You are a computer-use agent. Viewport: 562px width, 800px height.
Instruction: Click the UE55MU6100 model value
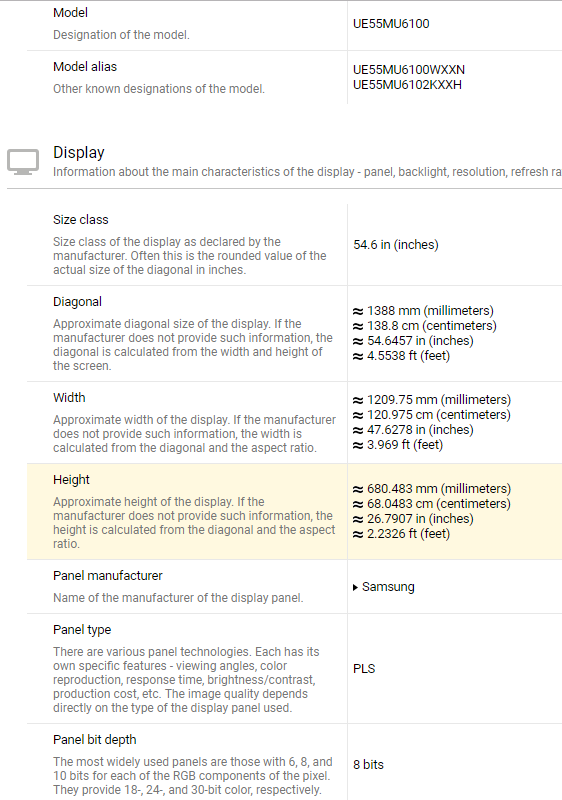[391, 24]
